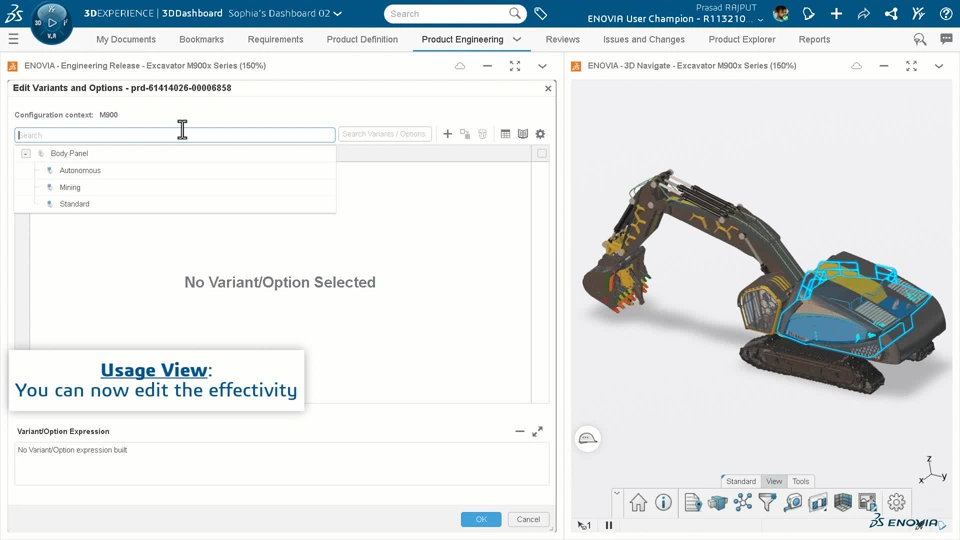Open the Requirements tab
Image resolution: width=960 pixels, height=540 pixels.
point(276,39)
